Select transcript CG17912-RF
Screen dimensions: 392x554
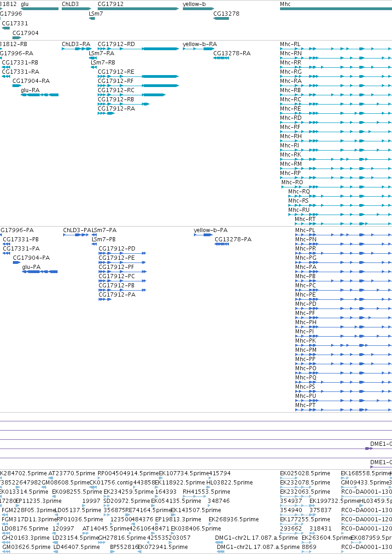(116, 81)
